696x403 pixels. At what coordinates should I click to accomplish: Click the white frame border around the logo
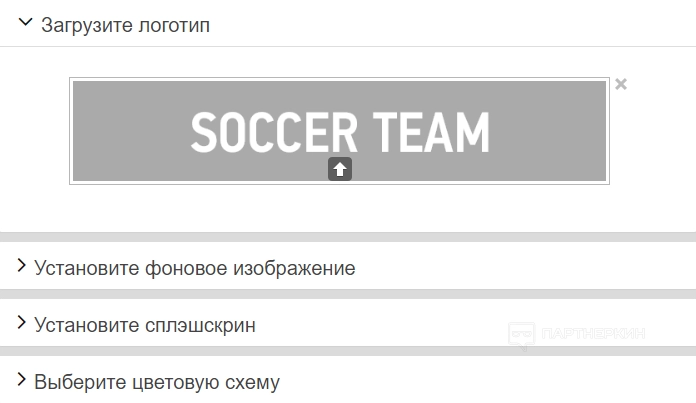70,131
